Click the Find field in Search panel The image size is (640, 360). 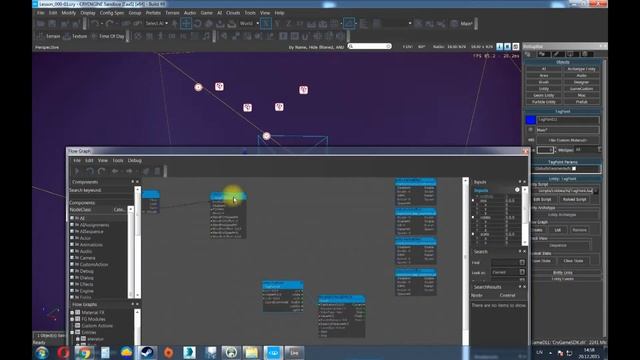pyautogui.click(x=508, y=262)
